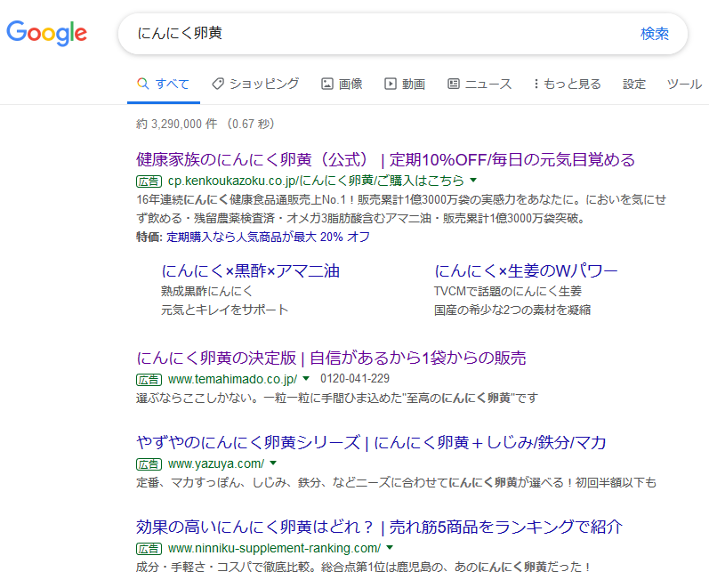The image size is (709, 588).
Task: Click www.yazuya.com URL text
Action: tap(216, 463)
